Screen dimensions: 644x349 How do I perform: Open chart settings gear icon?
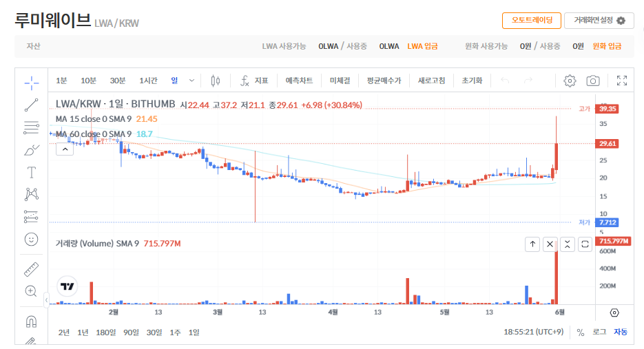[570, 81]
